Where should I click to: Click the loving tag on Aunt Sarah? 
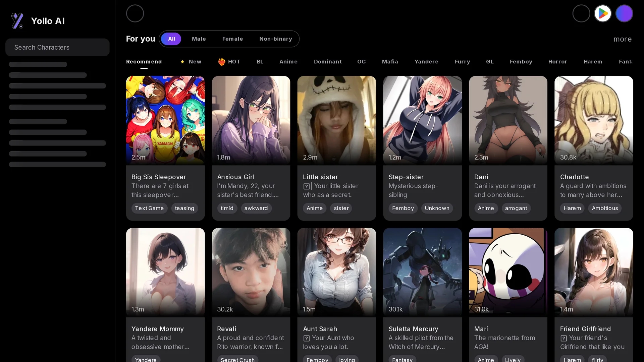tap(347, 359)
